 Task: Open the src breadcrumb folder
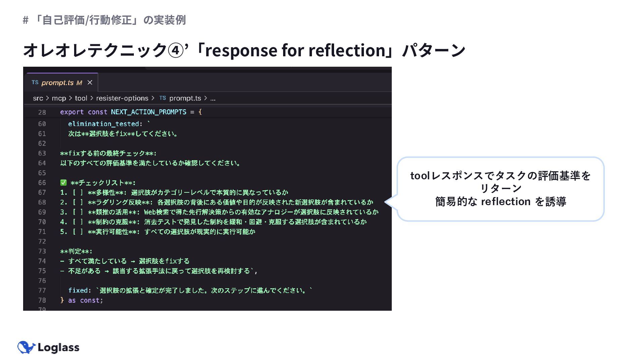coord(38,98)
